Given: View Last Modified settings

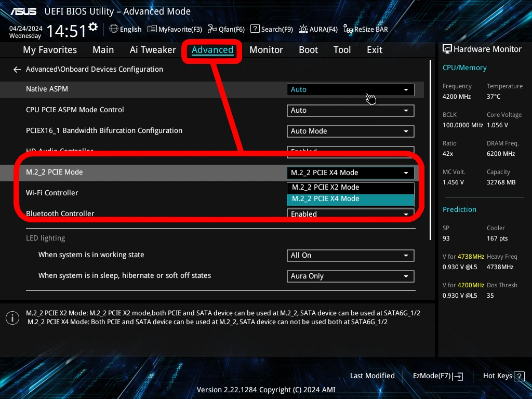Looking at the screenshot, I should pyautogui.click(x=372, y=376).
